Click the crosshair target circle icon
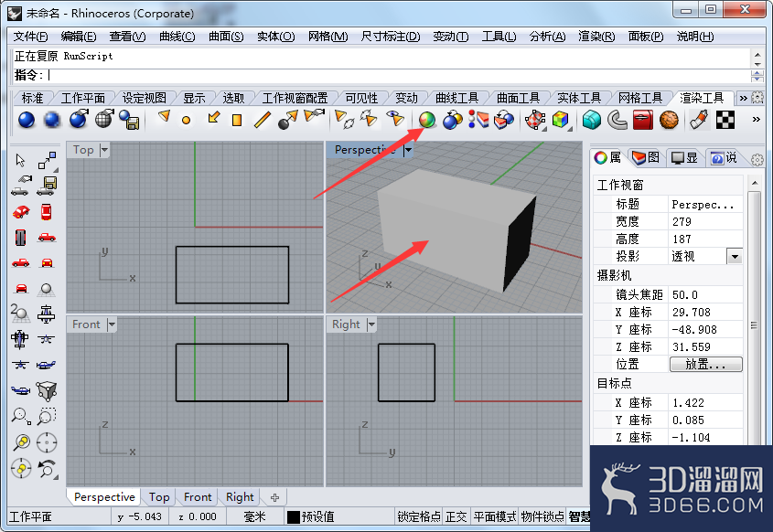The height and width of the screenshot is (532, 773). tap(47, 442)
